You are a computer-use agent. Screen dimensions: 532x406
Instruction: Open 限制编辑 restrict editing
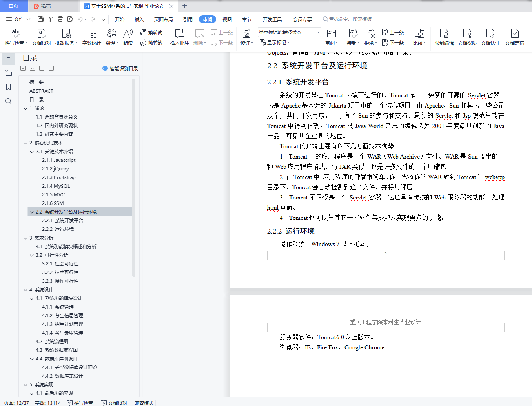point(444,37)
